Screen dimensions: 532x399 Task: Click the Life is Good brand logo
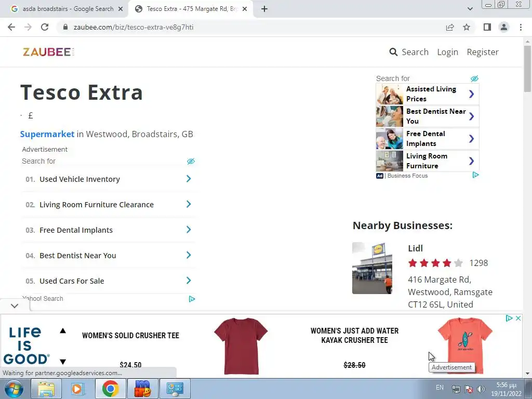click(x=26, y=345)
